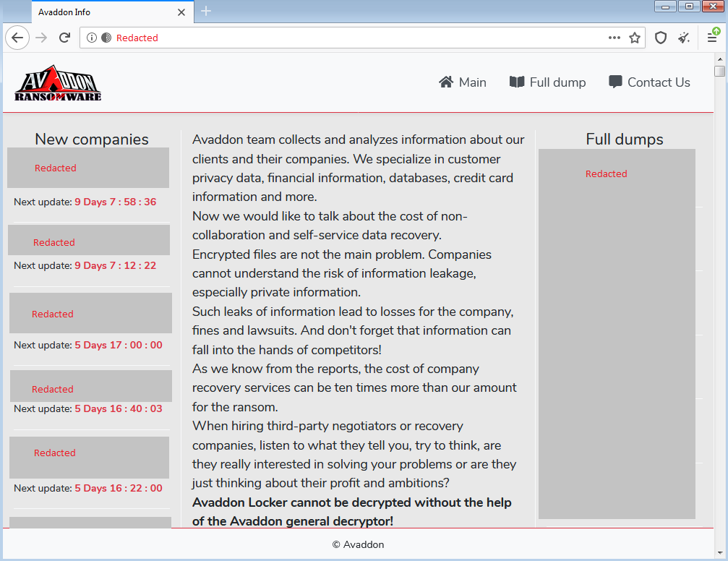Click the '5 Days 16 : 40 : 03' countdown
The width and height of the screenshot is (728, 561).
pos(119,408)
